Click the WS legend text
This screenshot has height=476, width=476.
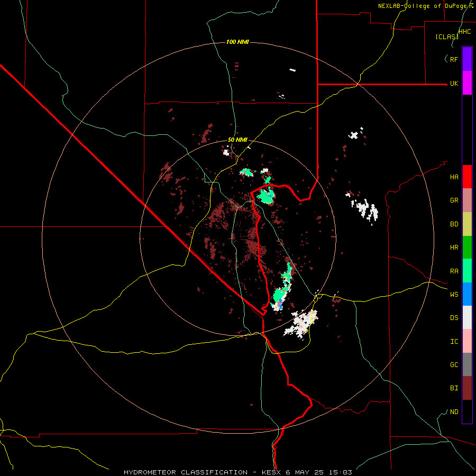(x=454, y=294)
